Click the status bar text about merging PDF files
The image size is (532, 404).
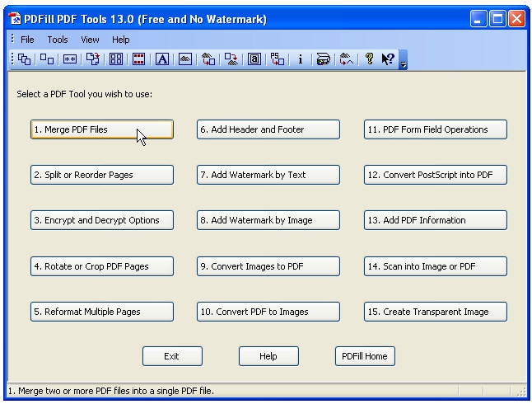point(111,391)
